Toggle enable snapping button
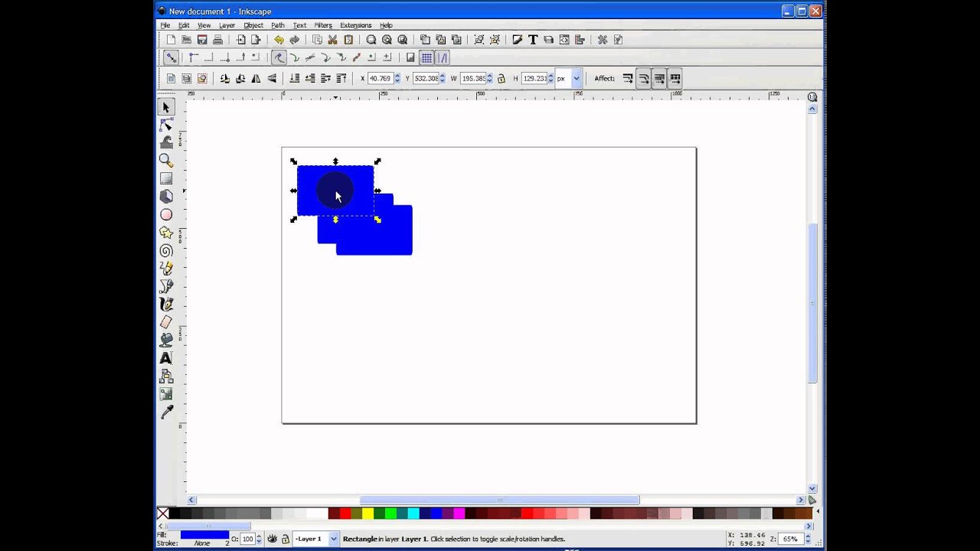The height and width of the screenshot is (551, 980). point(171,57)
